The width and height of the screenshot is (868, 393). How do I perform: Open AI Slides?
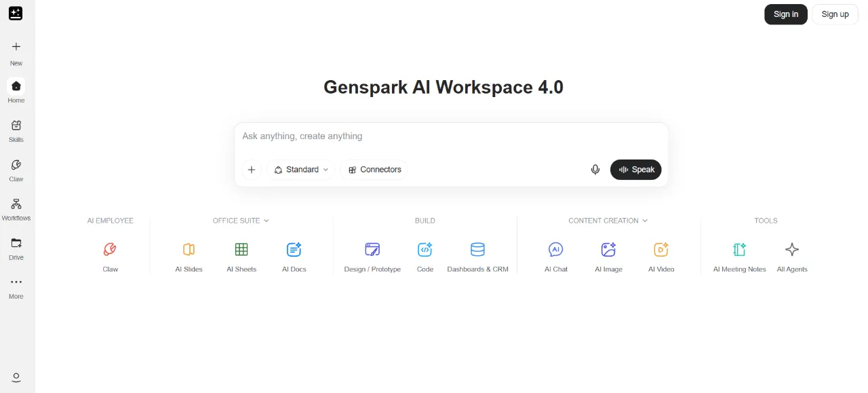coord(189,257)
